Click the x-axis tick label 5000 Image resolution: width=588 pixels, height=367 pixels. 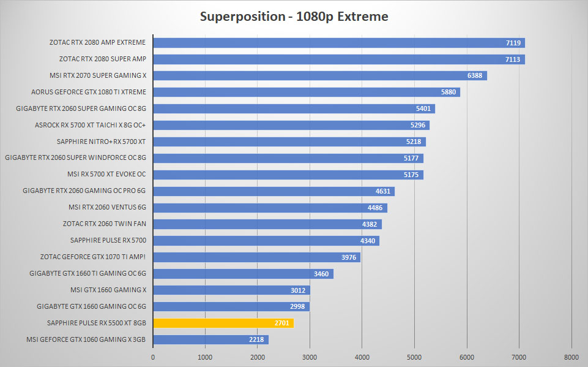click(x=414, y=357)
